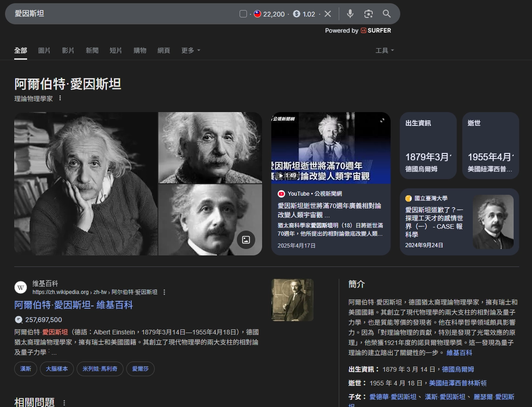Open large Einstein photo with hand on cheek
Image resolution: width=532 pixels, height=407 pixels.
coord(86,184)
